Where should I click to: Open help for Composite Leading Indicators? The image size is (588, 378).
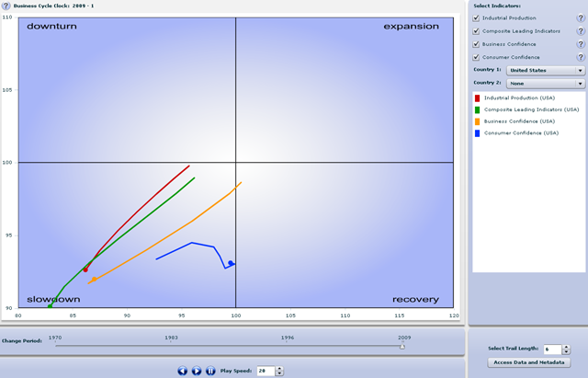click(580, 31)
